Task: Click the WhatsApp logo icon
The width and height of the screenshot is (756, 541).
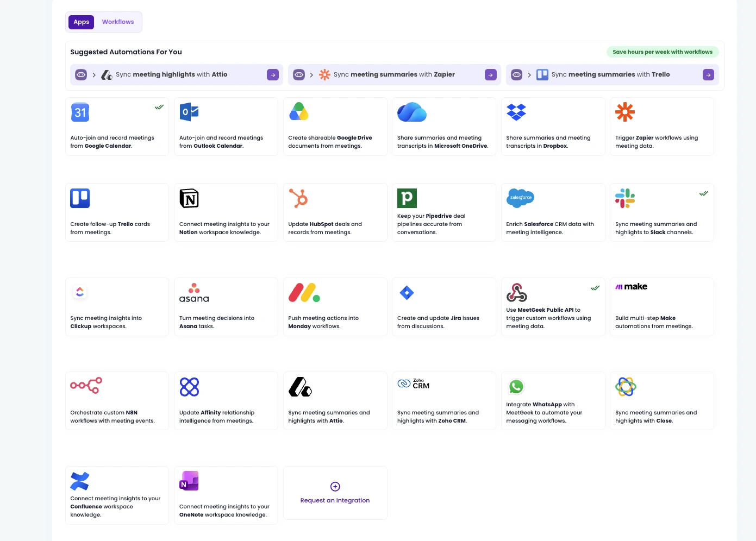Action: point(516,386)
